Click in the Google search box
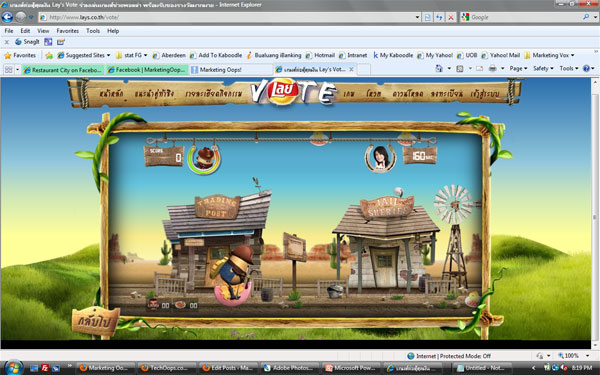The image size is (600, 375). (x=524, y=17)
